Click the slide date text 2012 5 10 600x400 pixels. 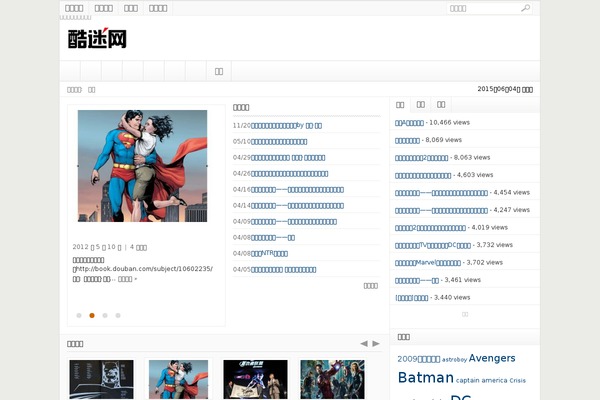[x=97, y=247]
